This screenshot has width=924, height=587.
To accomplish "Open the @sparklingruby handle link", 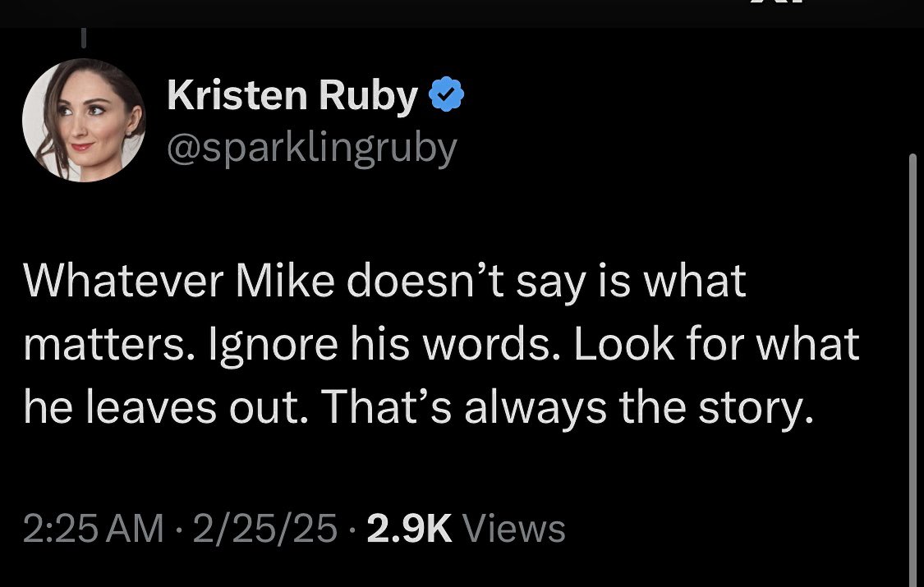I will pyautogui.click(x=311, y=149).
